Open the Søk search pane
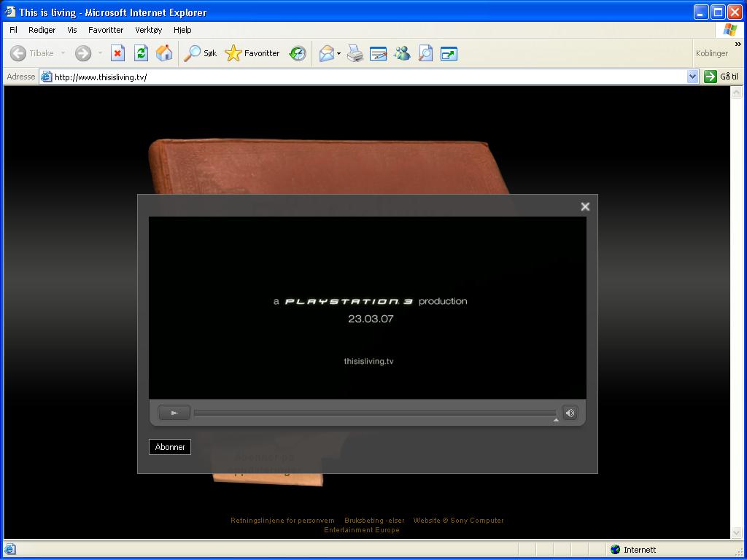747x560 pixels. (200, 53)
